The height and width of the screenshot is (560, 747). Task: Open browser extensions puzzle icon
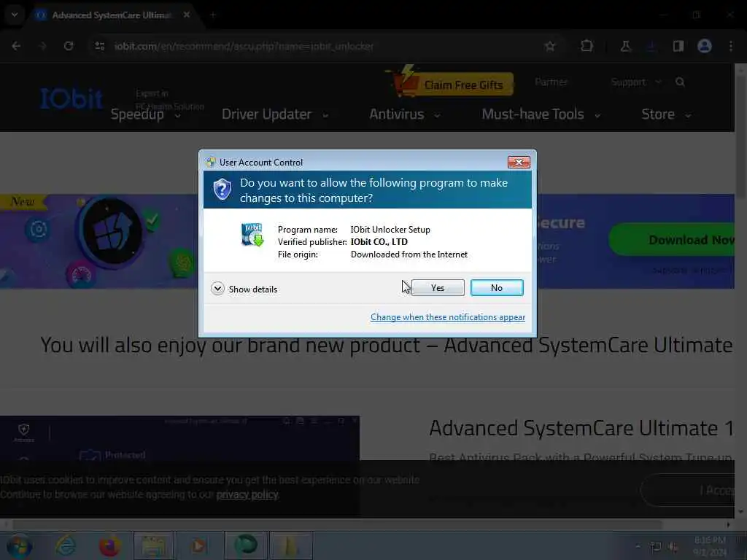coord(587,46)
